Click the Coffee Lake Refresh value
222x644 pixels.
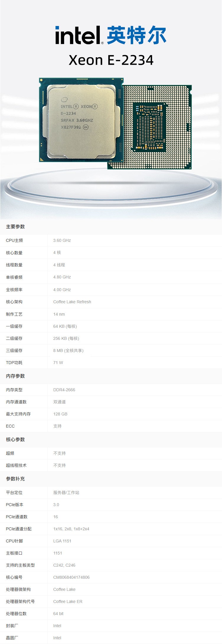click(x=72, y=302)
